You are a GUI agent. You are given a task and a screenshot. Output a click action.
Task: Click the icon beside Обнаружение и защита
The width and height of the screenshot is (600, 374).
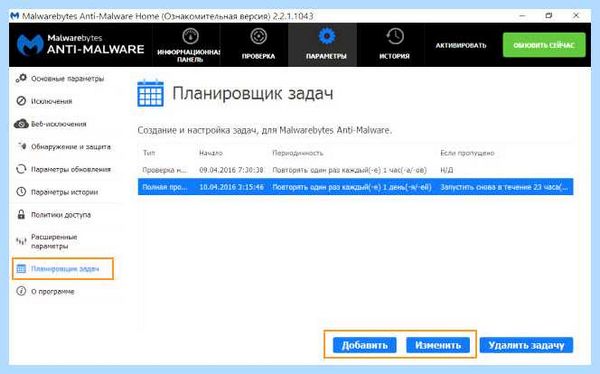click(21, 146)
